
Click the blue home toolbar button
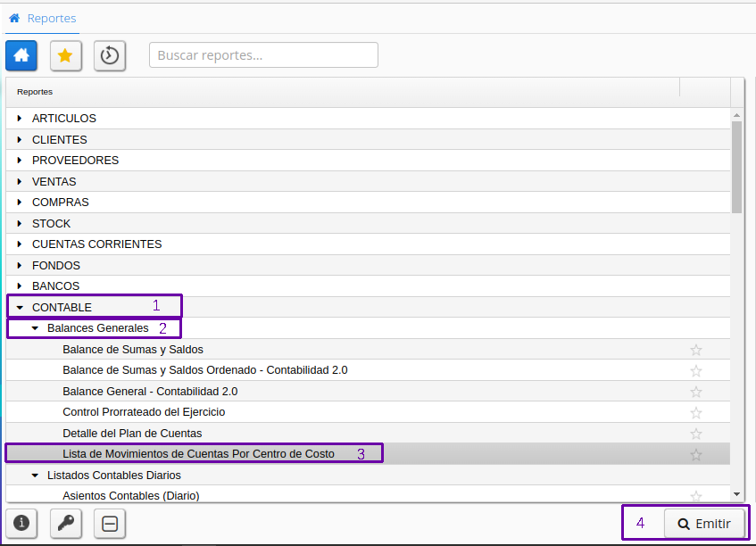(x=21, y=55)
